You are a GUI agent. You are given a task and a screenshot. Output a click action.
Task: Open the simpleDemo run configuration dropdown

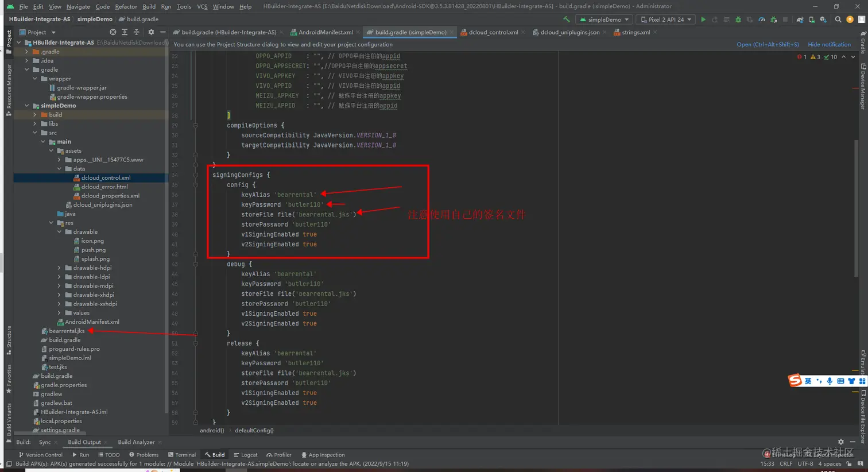(x=604, y=20)
